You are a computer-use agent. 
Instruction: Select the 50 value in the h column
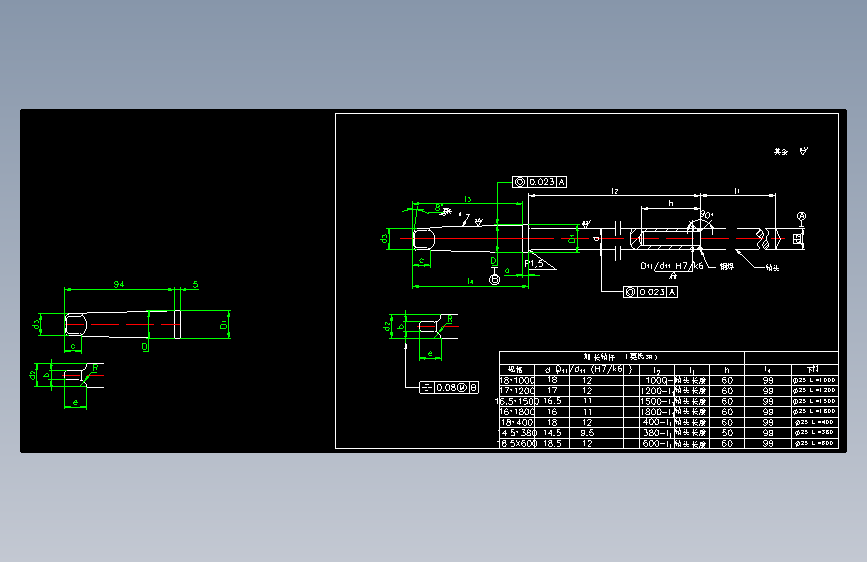click(x=728, y=433)
